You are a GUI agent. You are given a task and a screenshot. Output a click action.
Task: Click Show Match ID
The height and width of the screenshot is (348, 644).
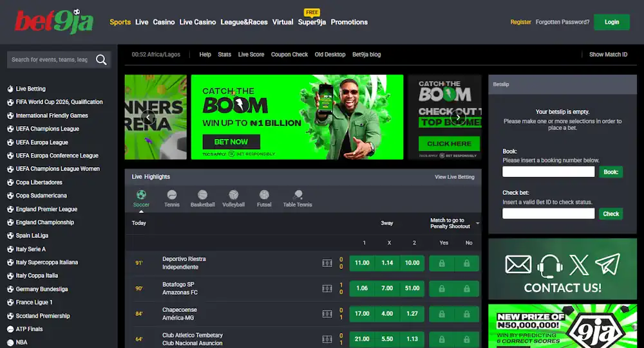609,55
